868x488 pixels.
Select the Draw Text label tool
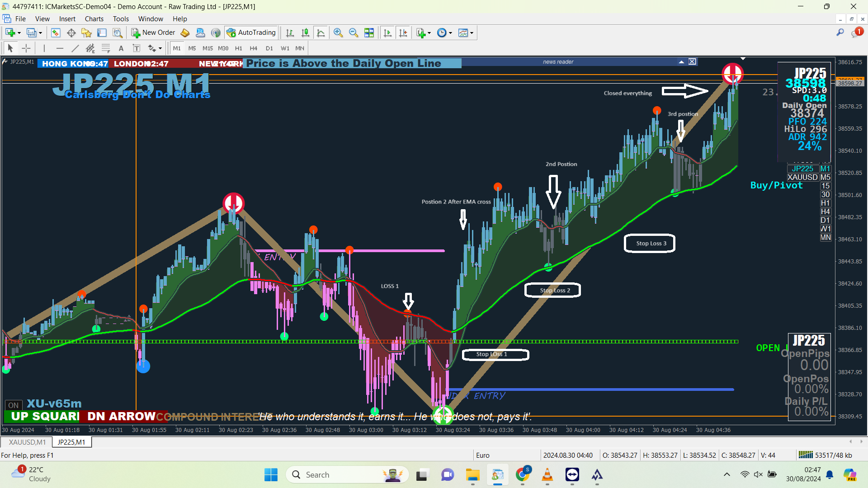(136, 48)
